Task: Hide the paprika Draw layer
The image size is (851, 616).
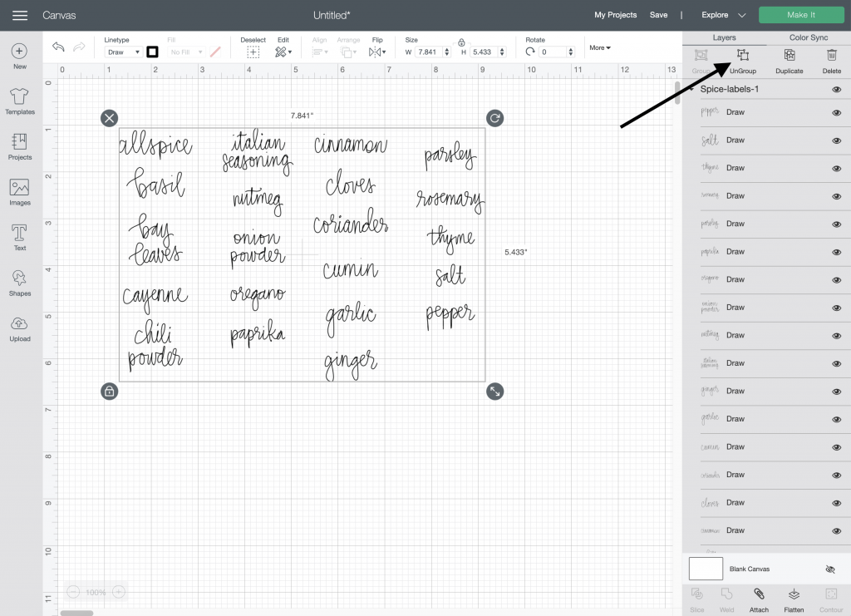Action: pos(836,253)
